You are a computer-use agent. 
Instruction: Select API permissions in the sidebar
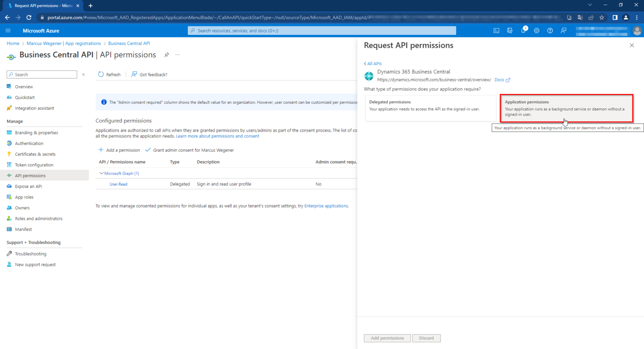pyautogui.click(x=29, y=175)
